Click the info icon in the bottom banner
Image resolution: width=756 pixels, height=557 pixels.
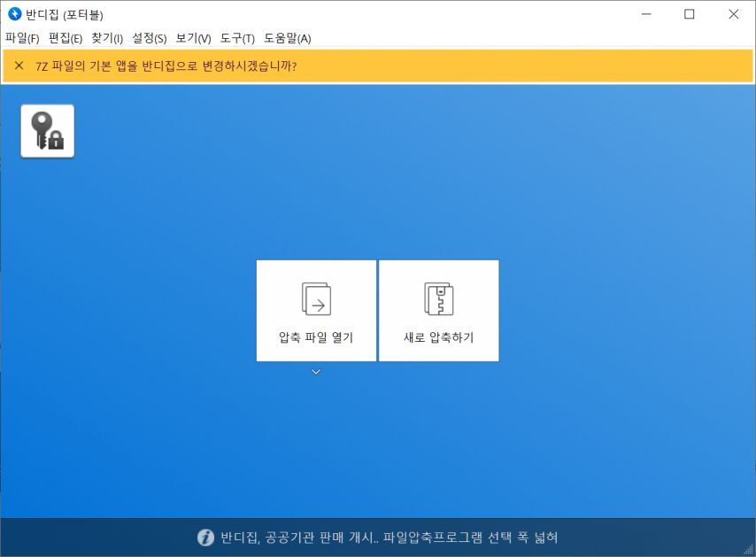206,537
